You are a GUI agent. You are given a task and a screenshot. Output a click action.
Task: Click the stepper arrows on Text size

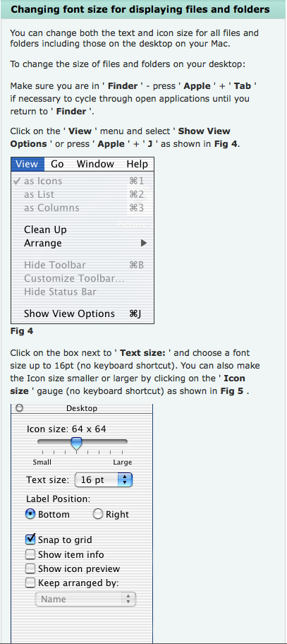click(125, 479)
